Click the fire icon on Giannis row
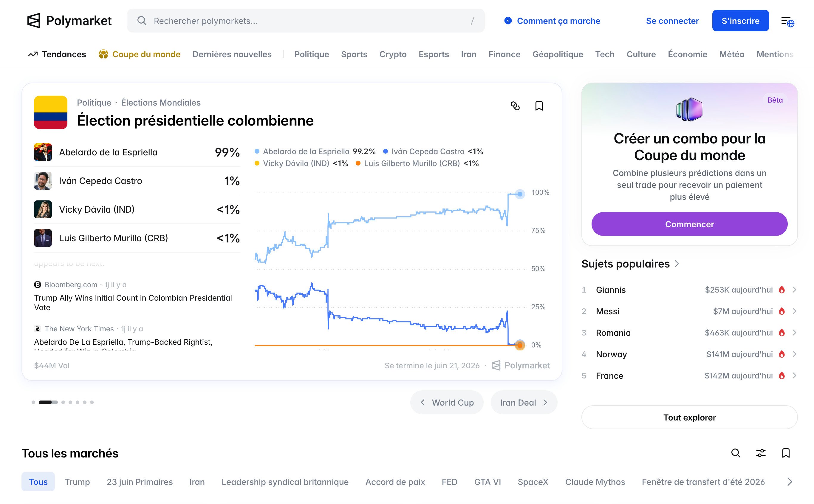814x504 pixels. coord(782,290)
